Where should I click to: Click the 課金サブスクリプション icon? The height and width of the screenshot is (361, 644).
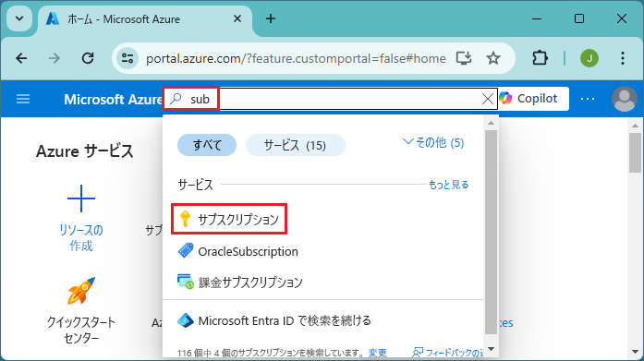click(x=186, y=282)
